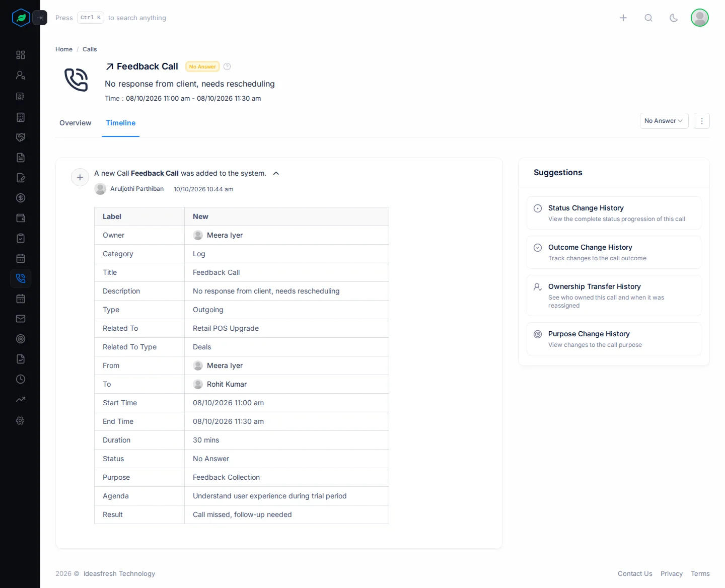Open the contacts card sidebar icon

21,96
